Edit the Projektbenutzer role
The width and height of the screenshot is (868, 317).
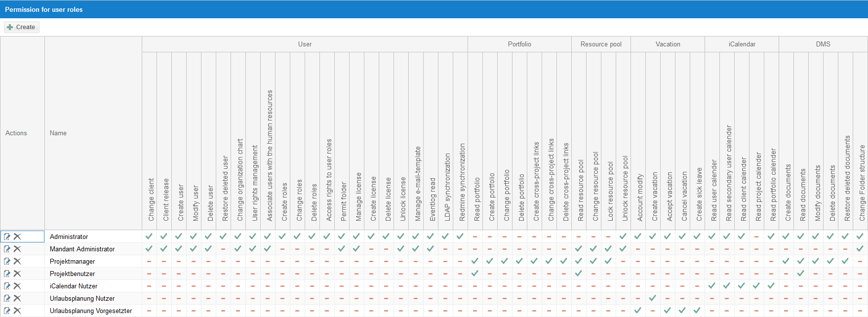pos(7,274)
